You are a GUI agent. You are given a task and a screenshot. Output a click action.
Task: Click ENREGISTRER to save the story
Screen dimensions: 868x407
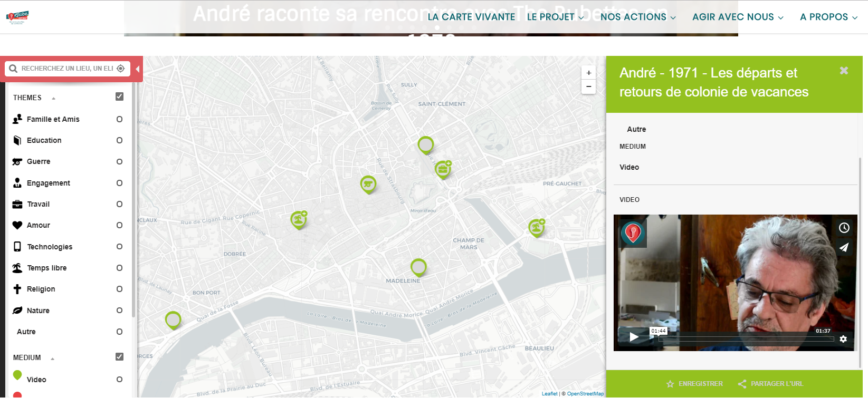pos(694,384)
